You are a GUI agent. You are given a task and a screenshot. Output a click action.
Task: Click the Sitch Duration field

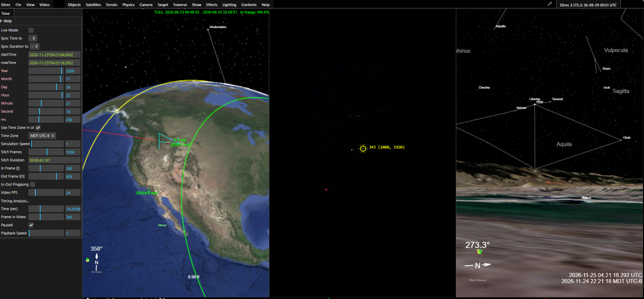(54, 160)
